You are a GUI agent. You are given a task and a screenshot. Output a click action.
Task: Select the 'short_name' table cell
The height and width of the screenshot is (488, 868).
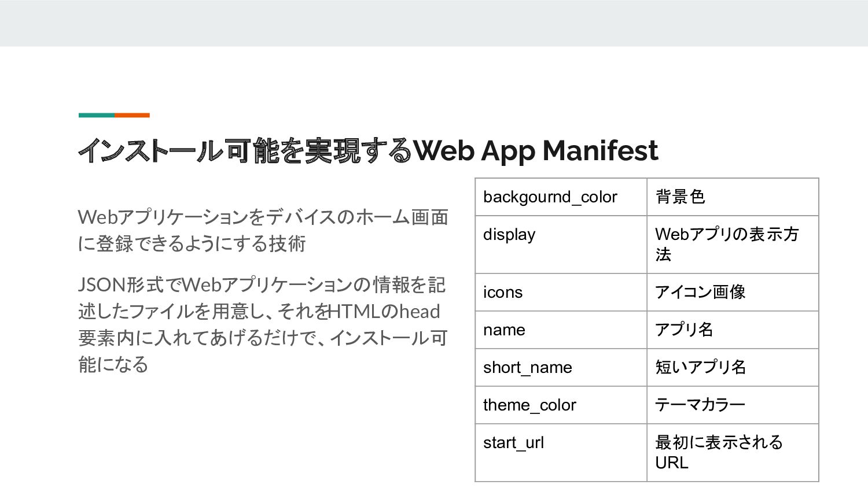[x=561, y=368]
